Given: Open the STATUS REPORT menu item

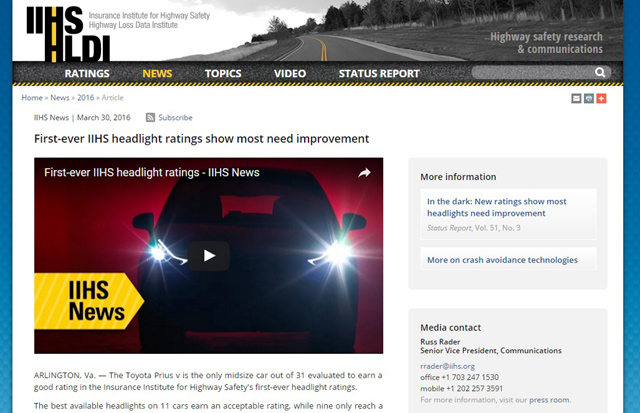Looking at the screenshot, I should click(379, 73).
